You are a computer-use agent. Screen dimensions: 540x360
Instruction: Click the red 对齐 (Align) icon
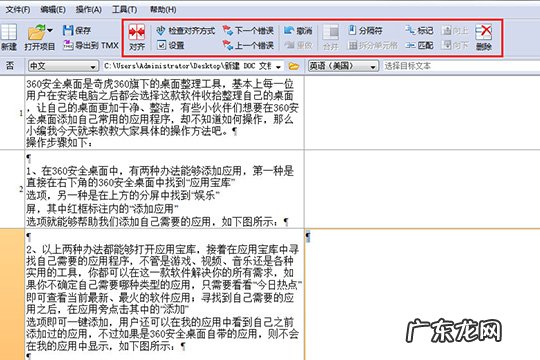(x=137, y=32)
